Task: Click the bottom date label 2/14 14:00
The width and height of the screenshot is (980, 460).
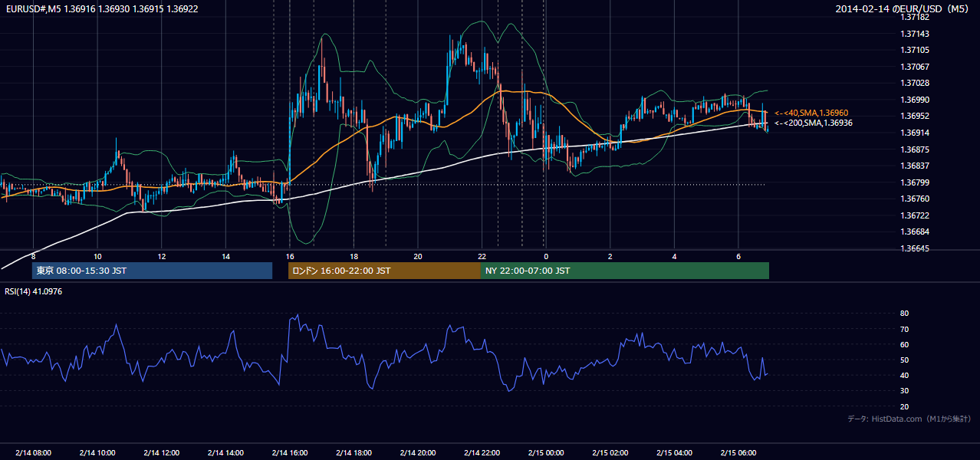Action: (225, 453)
